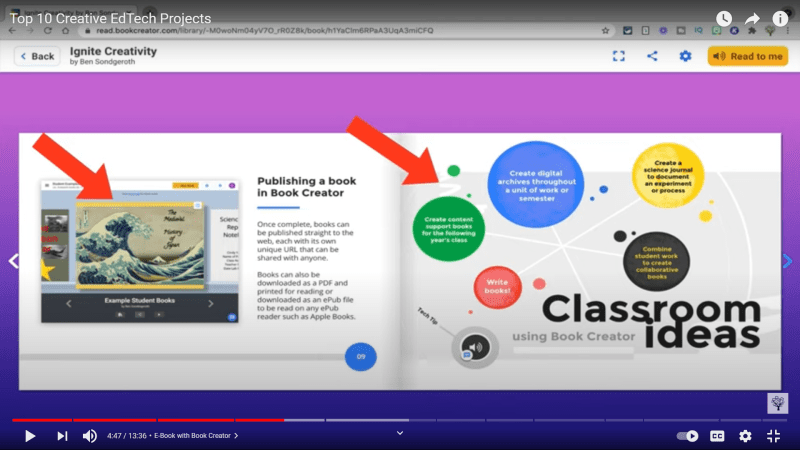
Task: Click the Back button in Book Creator
Action: 37,56
